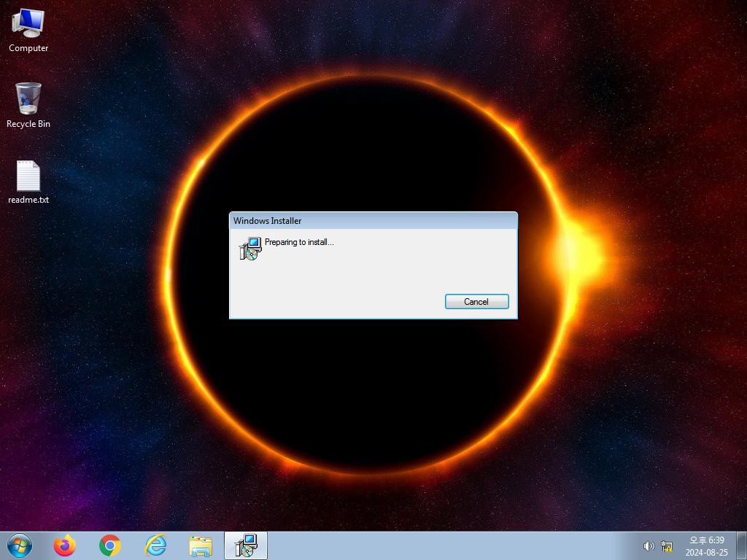This screenshot has height=560, width=747.
Task: Open the volume speaker tray icon
Action: pos(649,546)
